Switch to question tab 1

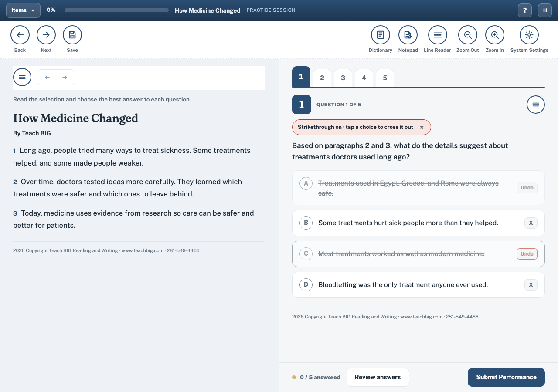point(301,77)
